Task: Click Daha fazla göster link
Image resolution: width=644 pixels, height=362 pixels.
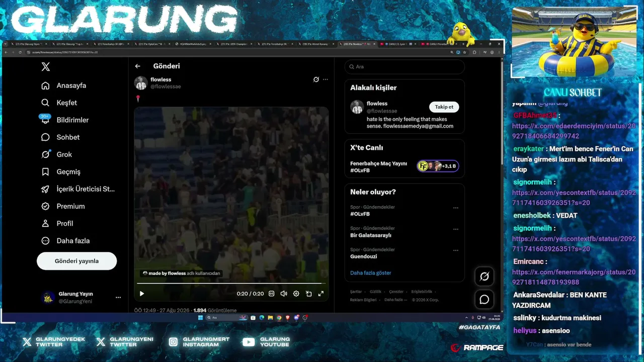Action: [371, 273]
